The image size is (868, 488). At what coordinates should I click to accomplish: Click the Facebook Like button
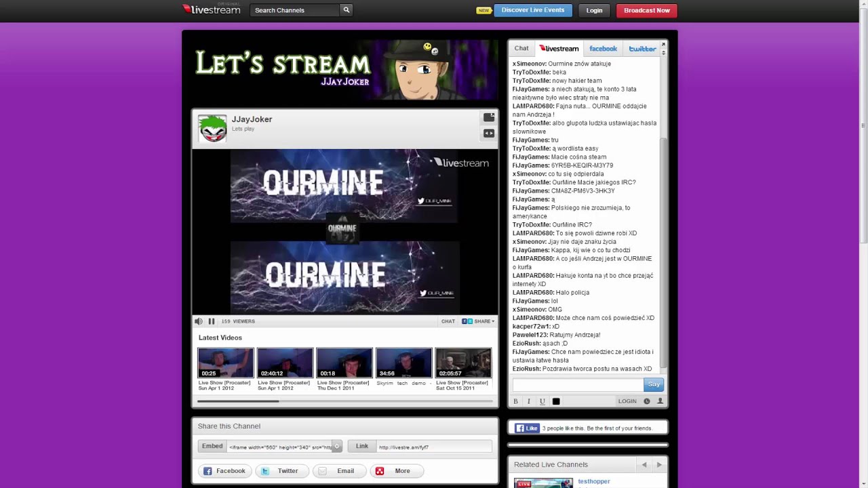(527, 428)
